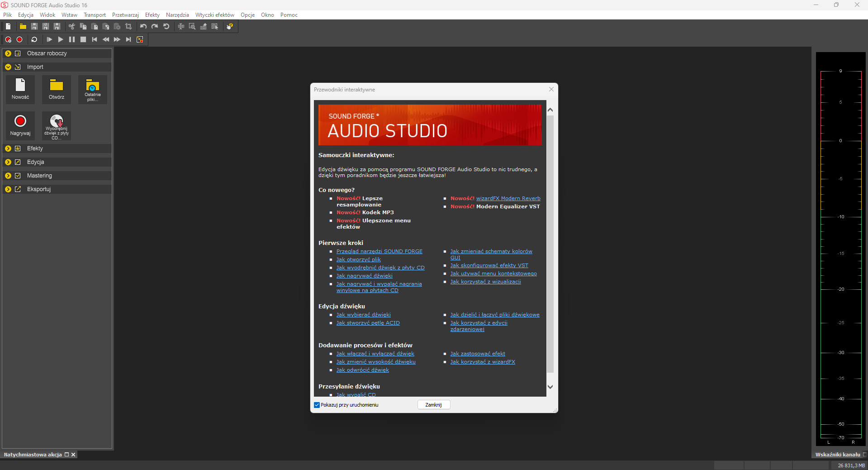Open the Jak nagrywać dźwięki tutorial
Screen dimensions: 868x470
[364, 276]
